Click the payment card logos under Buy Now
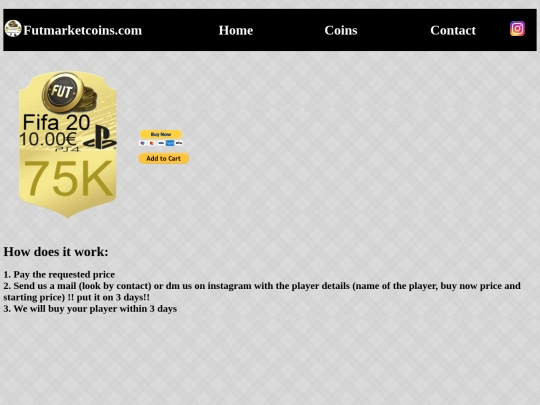540x405 pixels. [161, 143]
